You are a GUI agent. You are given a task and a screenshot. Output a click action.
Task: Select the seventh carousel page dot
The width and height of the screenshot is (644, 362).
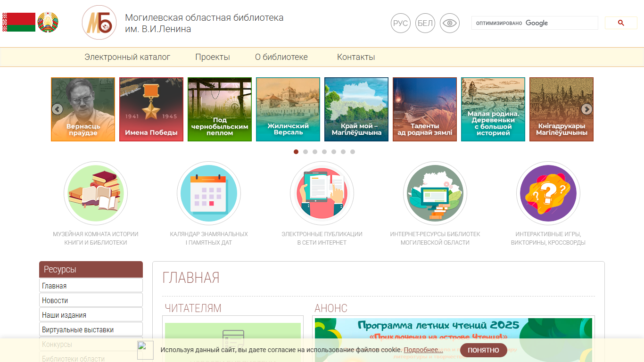click(x=353, y=152)
